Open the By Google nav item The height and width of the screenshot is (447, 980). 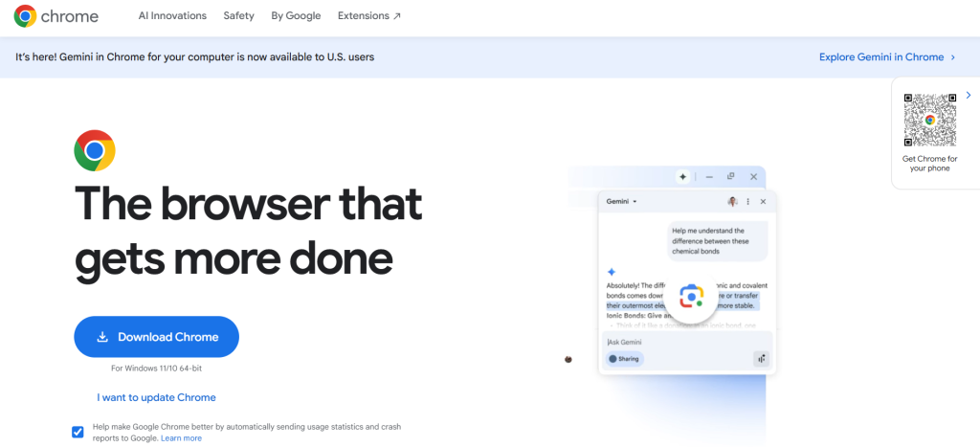[296, 16]
